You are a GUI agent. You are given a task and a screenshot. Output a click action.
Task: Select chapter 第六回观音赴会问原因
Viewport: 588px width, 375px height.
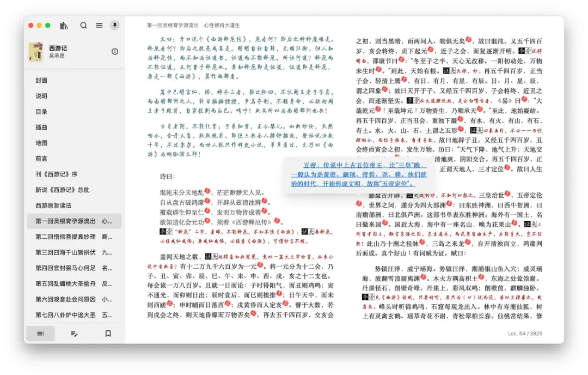[74, 299]
